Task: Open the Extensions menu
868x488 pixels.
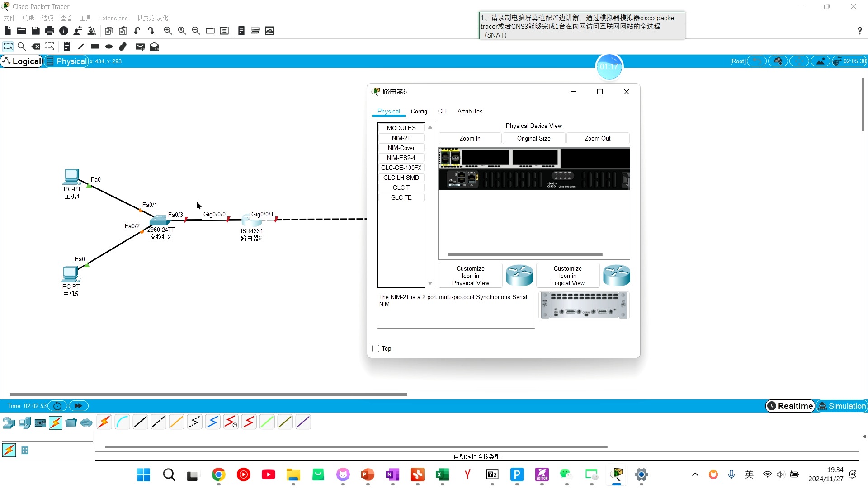Action: click(113, 18)
